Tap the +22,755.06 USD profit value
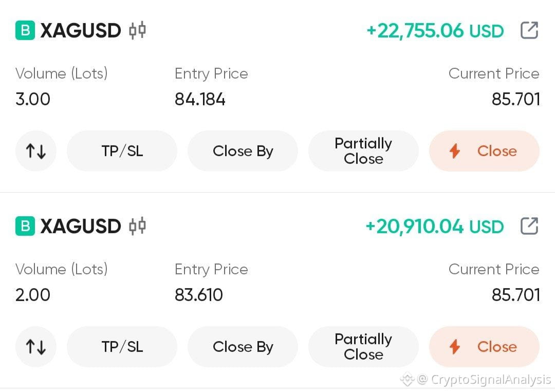 click(435, 31)
